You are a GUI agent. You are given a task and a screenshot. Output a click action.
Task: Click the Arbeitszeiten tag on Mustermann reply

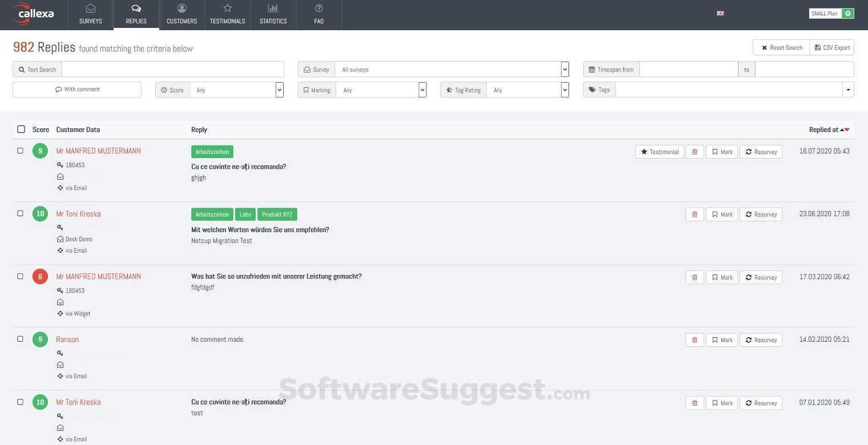coord(212,152)
